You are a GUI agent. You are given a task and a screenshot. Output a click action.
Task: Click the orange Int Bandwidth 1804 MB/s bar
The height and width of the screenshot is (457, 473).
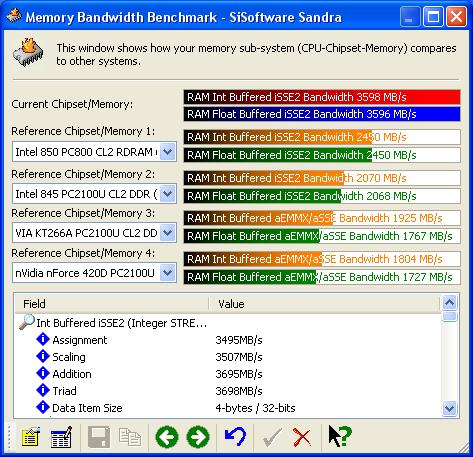coord(322,259)
